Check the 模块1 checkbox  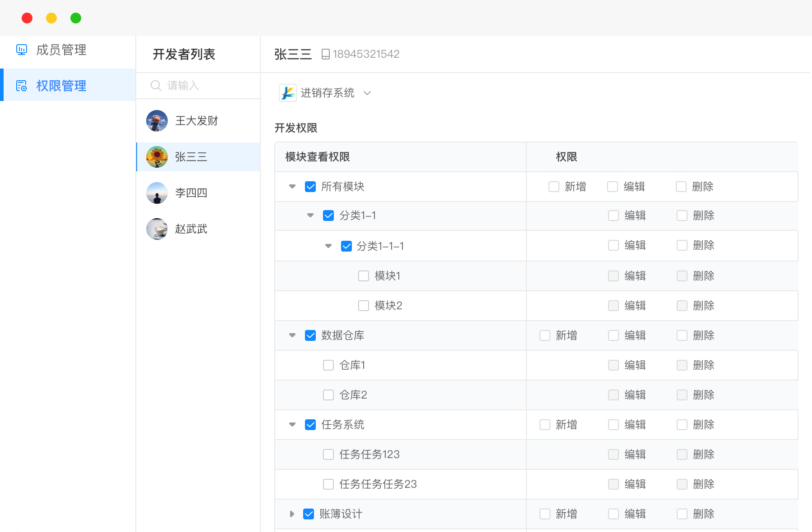click(x=364, y=276)
